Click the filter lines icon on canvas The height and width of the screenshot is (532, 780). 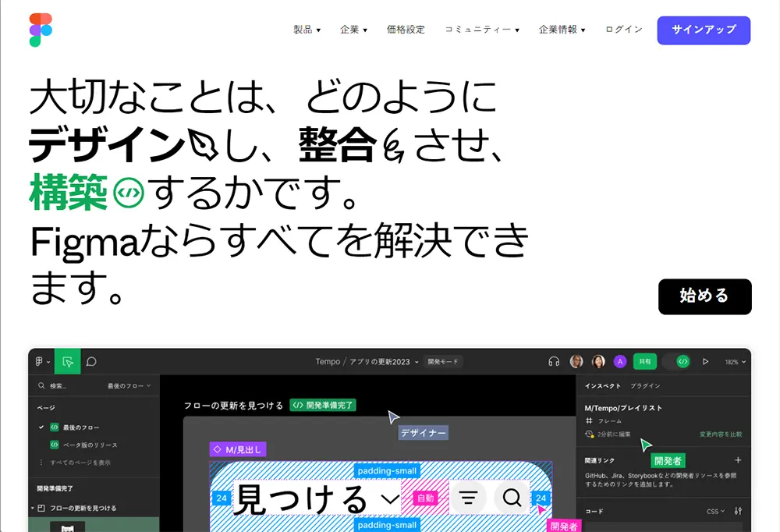click(x=468, y=497)
